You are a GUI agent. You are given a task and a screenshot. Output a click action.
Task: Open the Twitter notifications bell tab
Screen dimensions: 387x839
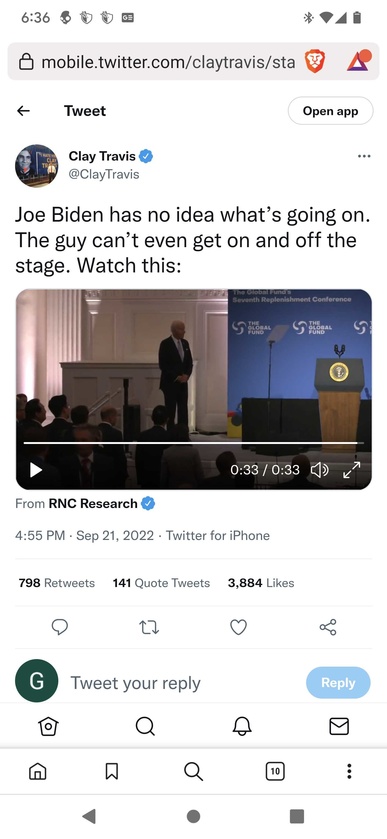point(241,726)
